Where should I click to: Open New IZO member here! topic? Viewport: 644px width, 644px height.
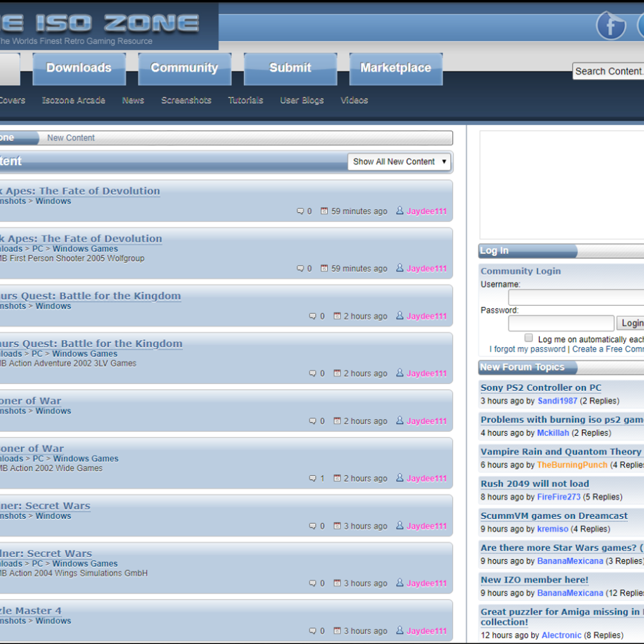[x=535, y=580]
